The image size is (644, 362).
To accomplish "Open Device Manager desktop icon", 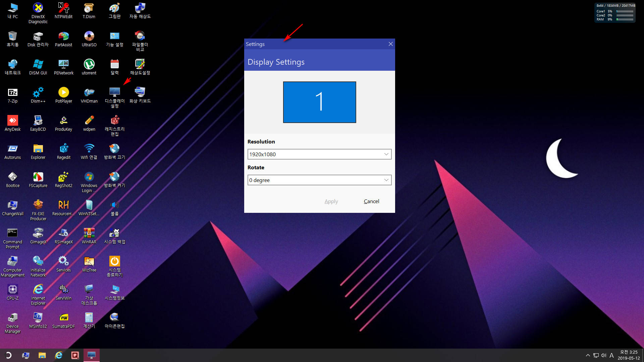I will 12,322.
